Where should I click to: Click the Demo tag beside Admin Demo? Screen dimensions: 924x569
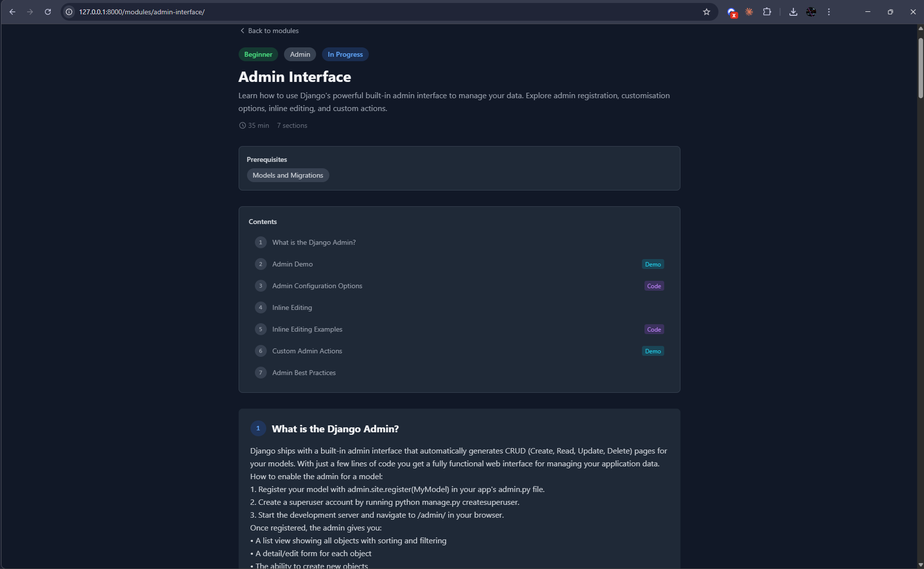point(653,265)
